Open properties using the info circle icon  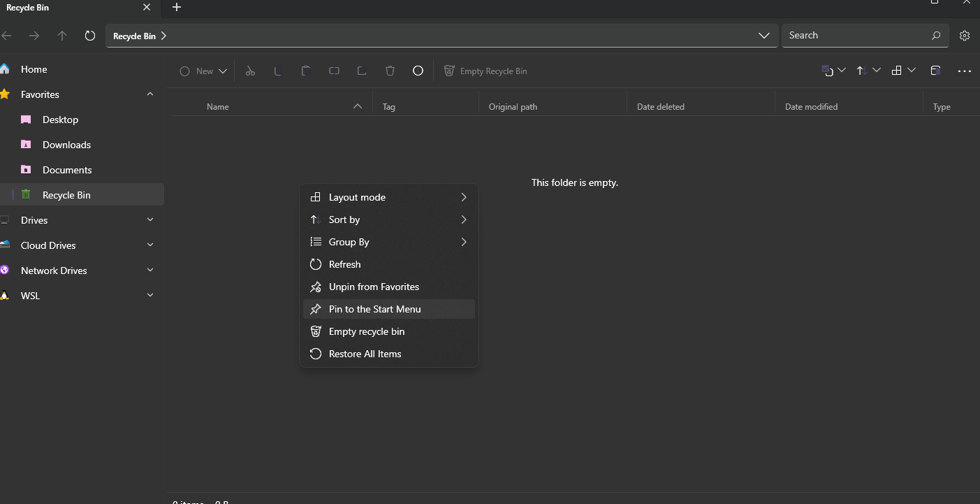point(418,71)
